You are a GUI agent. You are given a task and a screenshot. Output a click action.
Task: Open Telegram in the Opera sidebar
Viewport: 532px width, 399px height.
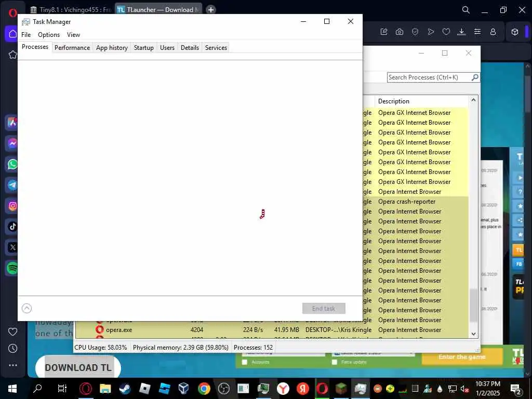tap(12, 185)
